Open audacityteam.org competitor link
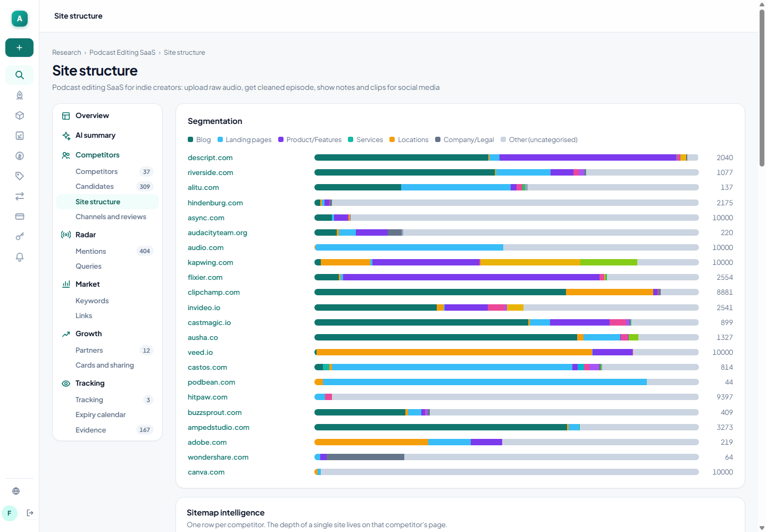Viewport: 766px width, 532px height. [x=218, y=232]
